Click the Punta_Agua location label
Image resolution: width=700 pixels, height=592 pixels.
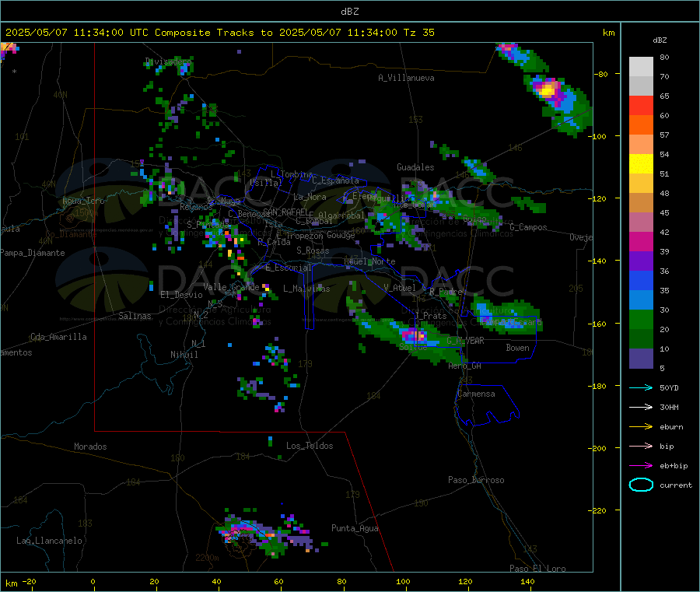click(355, 528)
